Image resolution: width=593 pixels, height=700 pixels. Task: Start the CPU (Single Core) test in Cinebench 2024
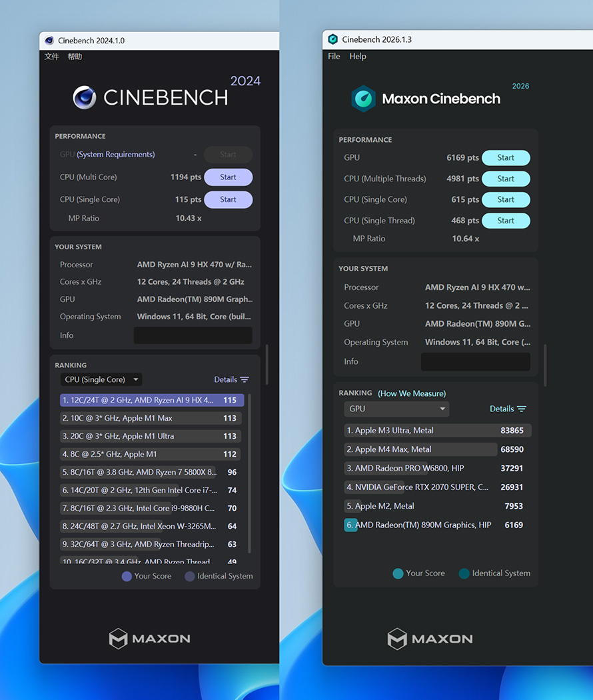[x=228, y=199]
